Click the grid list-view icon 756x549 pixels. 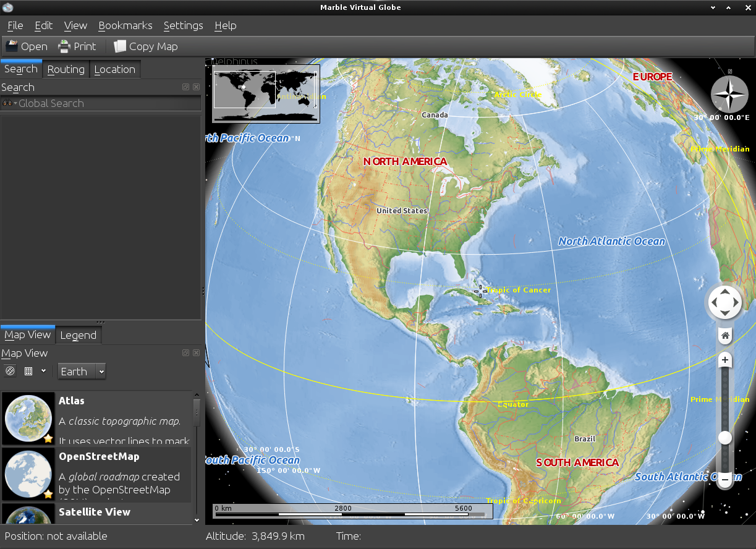(28, 371)
